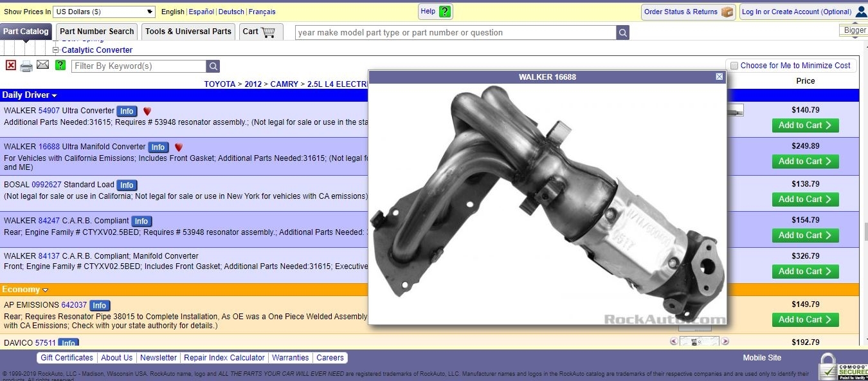Click the Comodo Secured padlock badge
The width and height of the screenshot is (868, 381).
click(x=843, y=367)
